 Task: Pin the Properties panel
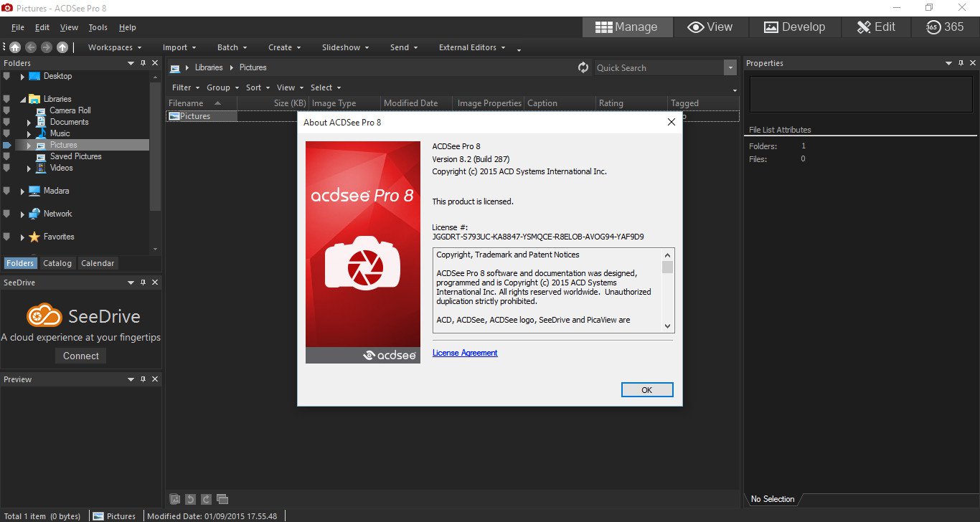[x=960, y=63]
